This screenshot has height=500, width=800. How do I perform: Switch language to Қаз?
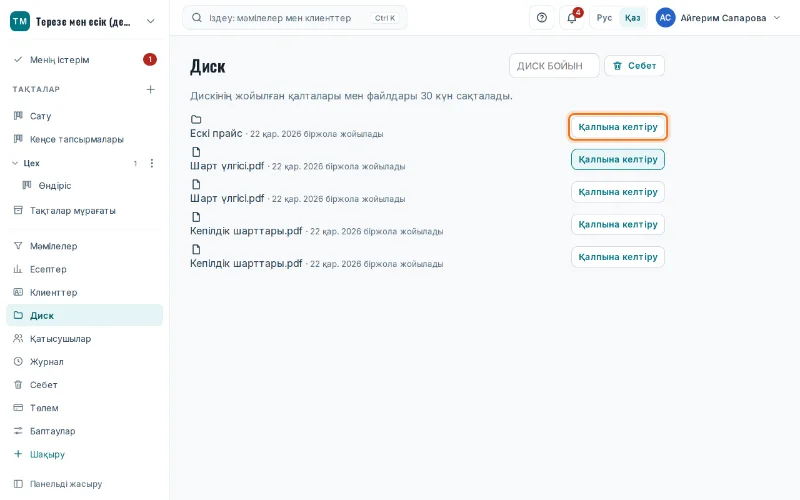(633, 18)
